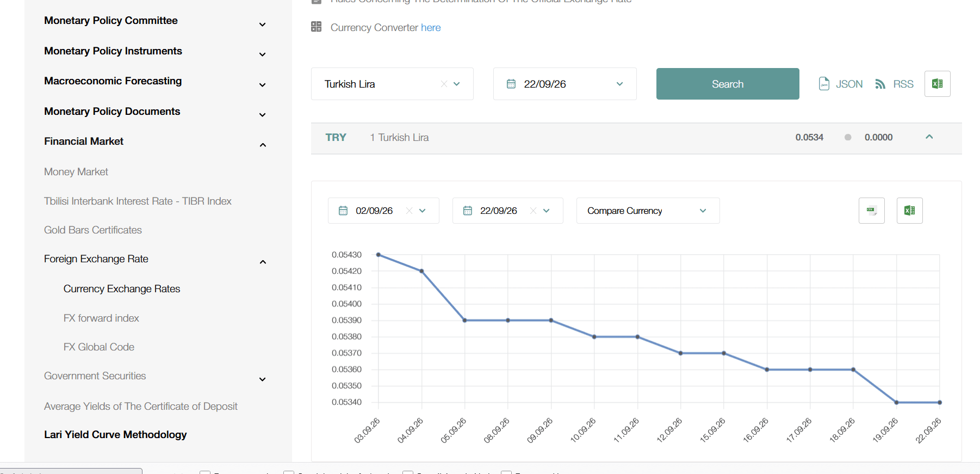Open Money Market page
Viewport: 980px width, 474px height.
(x=76, y=171)
